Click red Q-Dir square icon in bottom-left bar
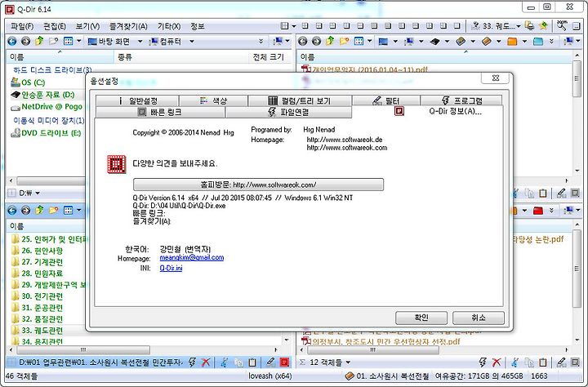This screenshot has width=588, height=387. 285,363
